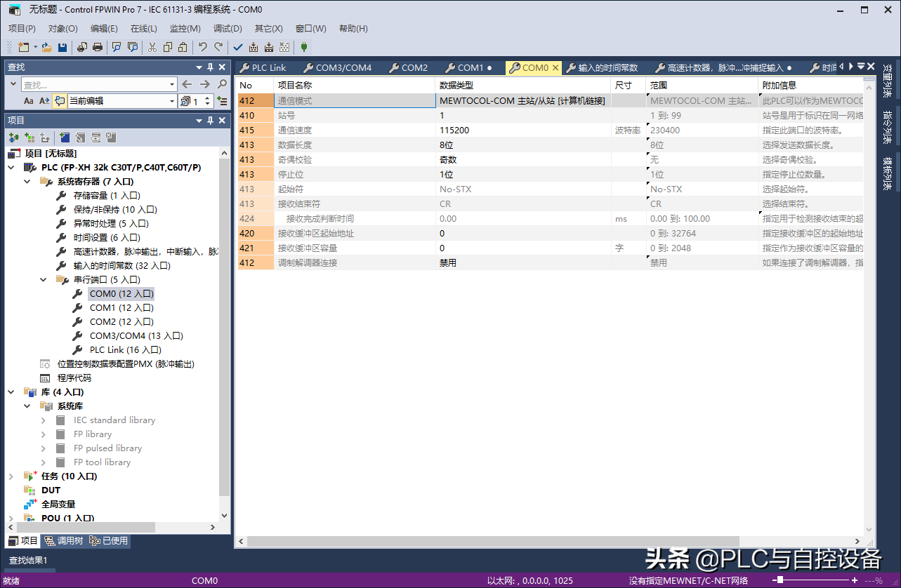Click the Cut scissors icon
The image size is (901, 588).
click(152, 47)
